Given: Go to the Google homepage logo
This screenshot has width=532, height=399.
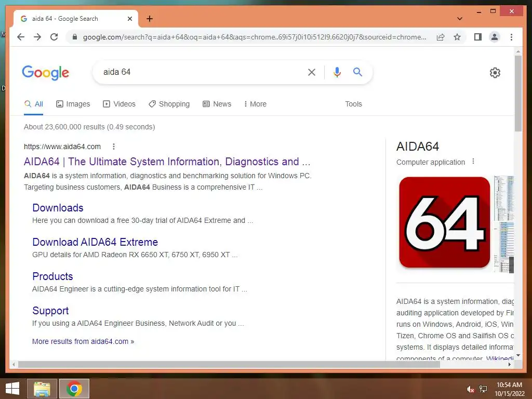Looking at the screenshot, I should (46, 72).
